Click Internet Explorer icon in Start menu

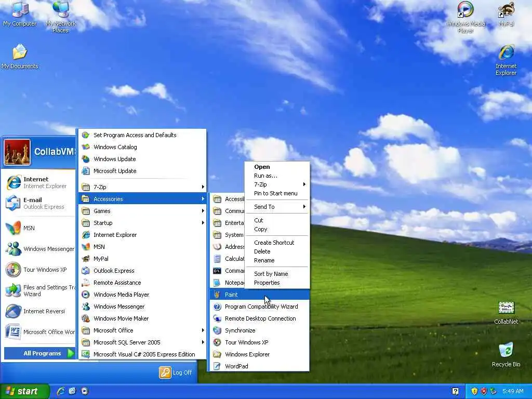[14, 182]
